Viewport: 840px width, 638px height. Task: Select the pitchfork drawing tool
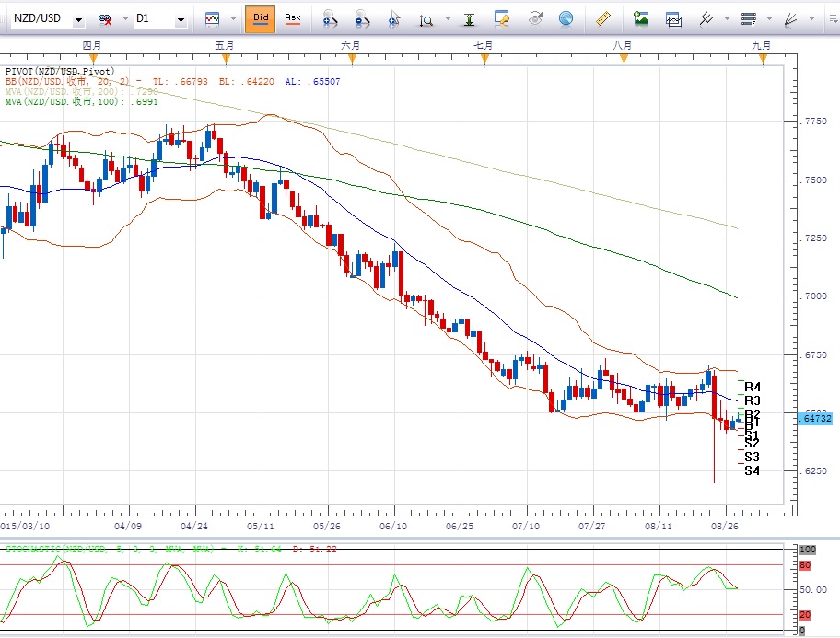point(706,19)
